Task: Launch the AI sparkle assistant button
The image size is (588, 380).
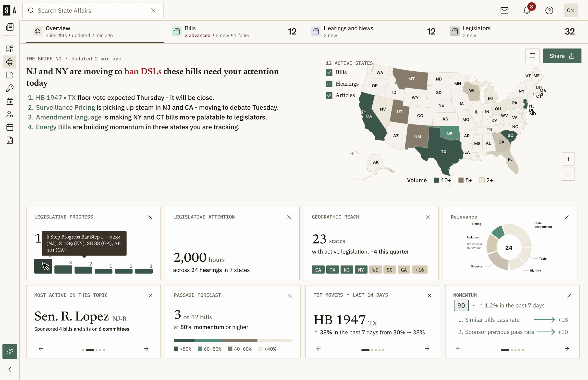Action: tap(10, 351)
